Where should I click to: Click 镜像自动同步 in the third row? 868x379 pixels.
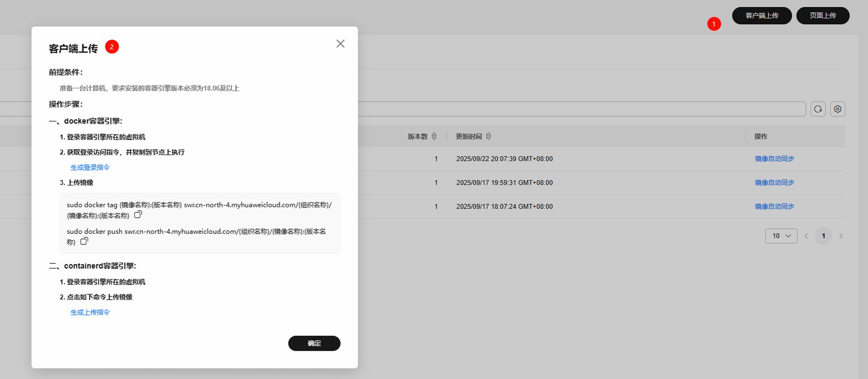(774, 206)
